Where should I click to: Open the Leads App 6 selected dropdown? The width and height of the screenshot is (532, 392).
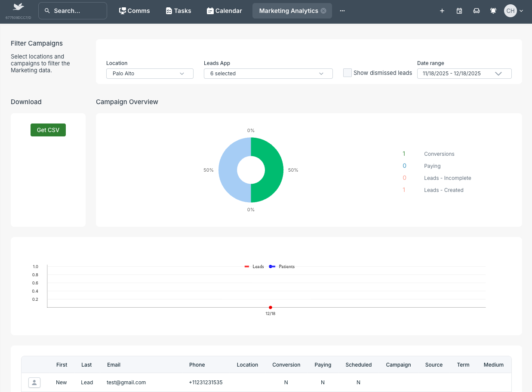coord(268,74)
